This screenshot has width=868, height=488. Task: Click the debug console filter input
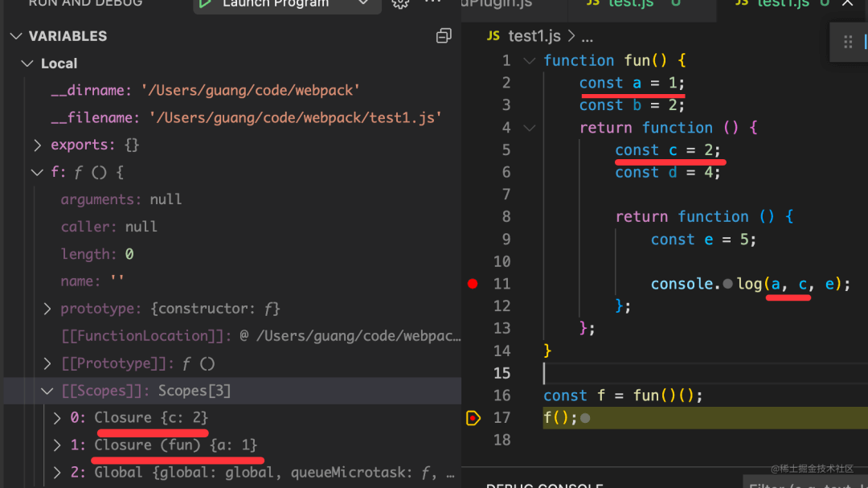(805, 483)
